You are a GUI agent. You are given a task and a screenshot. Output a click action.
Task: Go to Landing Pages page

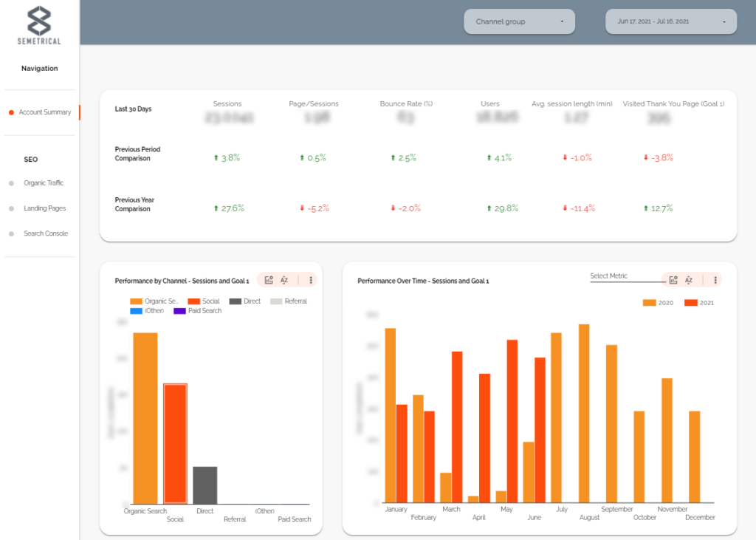click(44, 208)
